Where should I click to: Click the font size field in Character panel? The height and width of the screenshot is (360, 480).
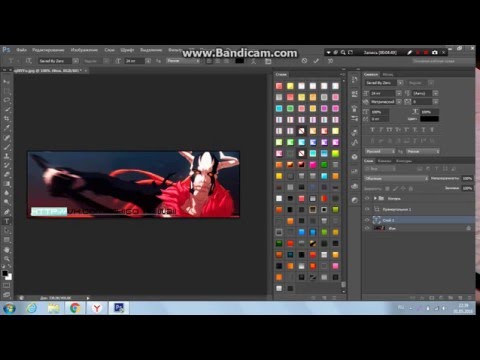click(x=383, y=93)
